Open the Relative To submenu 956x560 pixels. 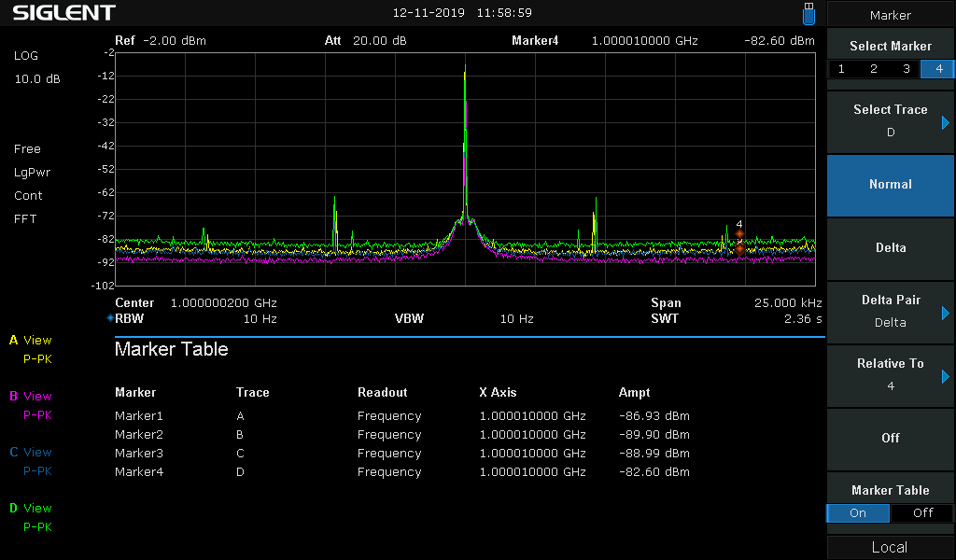pyautogui.click(x=890, y=375)
